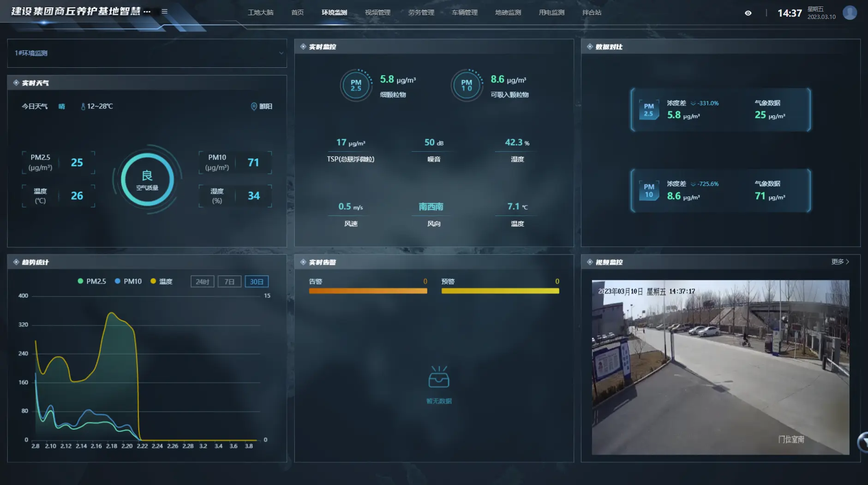The height and width of the screenshot is (485, 868).
Task: Click the empty inbox 暂无数据 icon
Action: 438,377
